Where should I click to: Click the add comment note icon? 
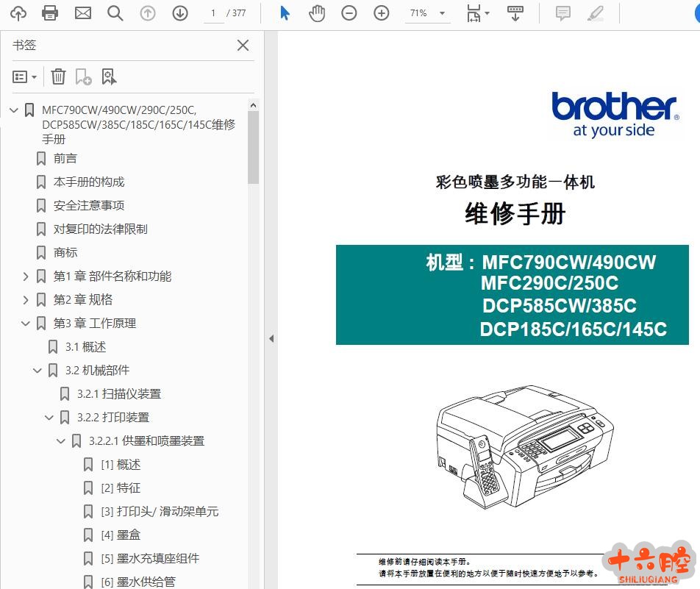coord(563,13)
